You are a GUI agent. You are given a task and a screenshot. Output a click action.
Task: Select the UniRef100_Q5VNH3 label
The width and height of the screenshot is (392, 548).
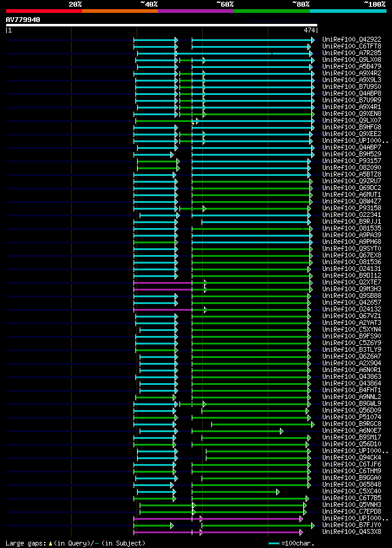[x=352, y=505]
